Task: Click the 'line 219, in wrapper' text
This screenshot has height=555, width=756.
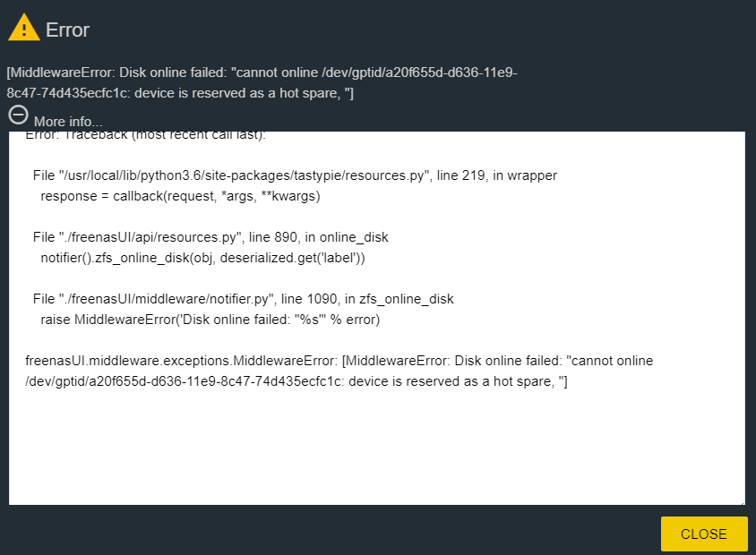Action: [x=496, y=175]
